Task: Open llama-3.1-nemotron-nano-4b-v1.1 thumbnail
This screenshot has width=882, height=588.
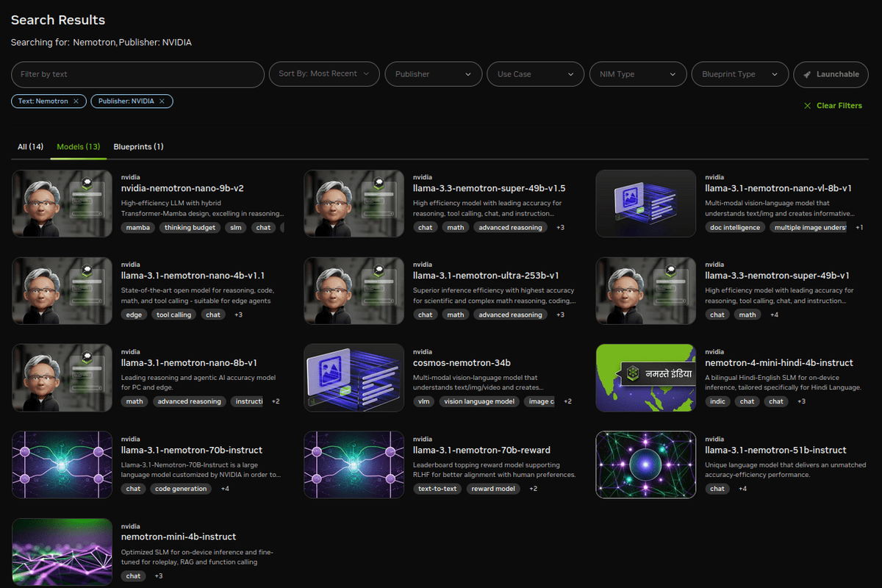Action: click(62, 291)
